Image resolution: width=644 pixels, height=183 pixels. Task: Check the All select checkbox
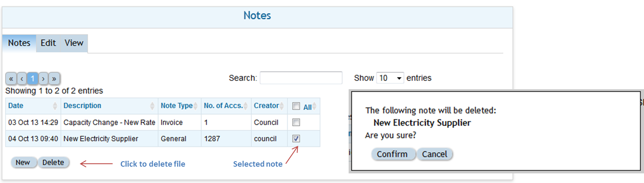296,106
